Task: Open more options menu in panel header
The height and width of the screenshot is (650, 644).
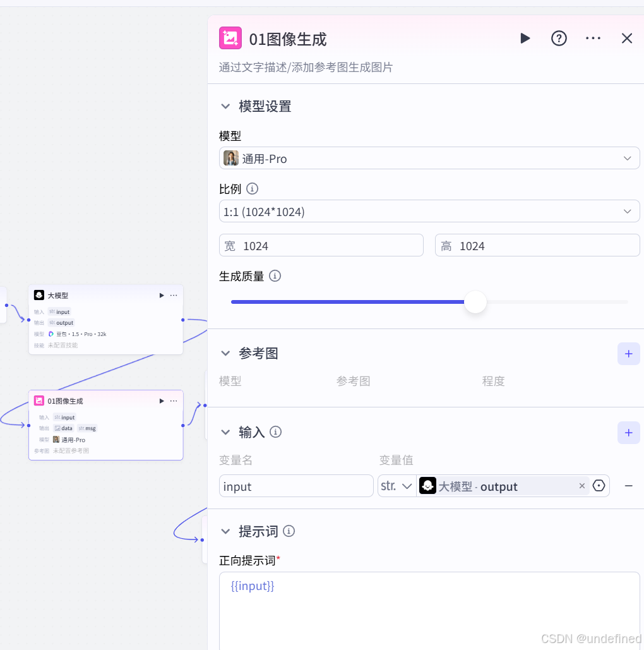Action: click(593, 39)
